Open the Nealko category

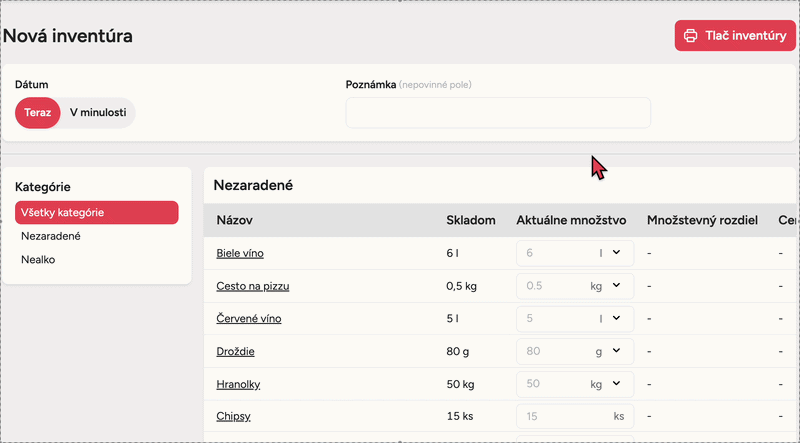(38, 259)
